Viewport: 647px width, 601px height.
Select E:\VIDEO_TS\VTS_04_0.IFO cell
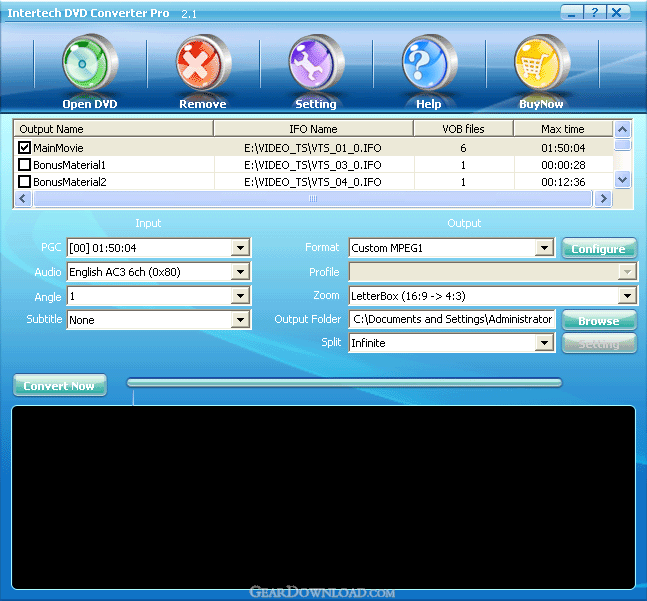point(313,182)
